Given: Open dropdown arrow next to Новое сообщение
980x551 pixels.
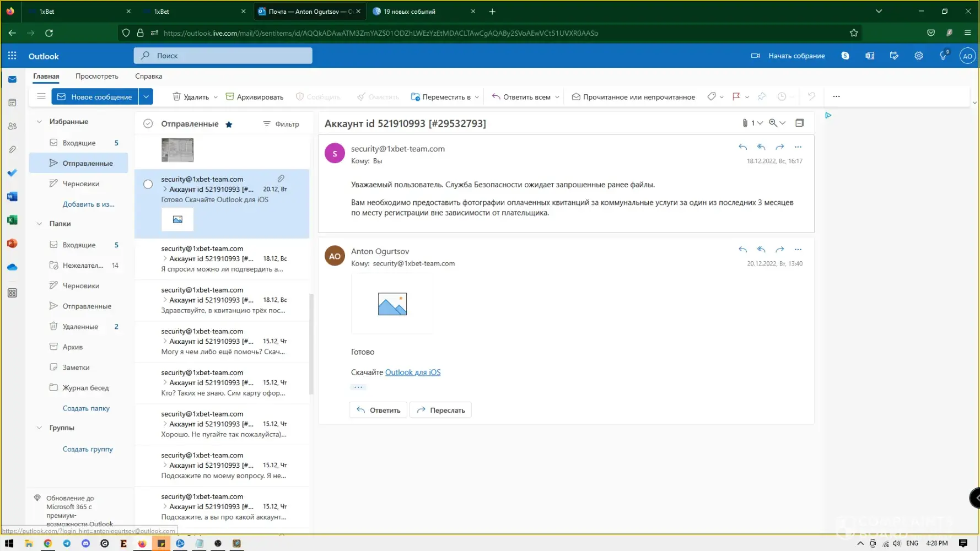Looking at the screenshot, I should click(x=146, y=97).
